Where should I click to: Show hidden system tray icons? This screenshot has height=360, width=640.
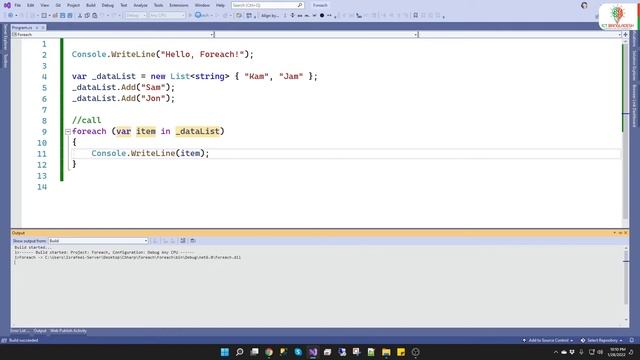pyautogui.click(x=556, y=352)
